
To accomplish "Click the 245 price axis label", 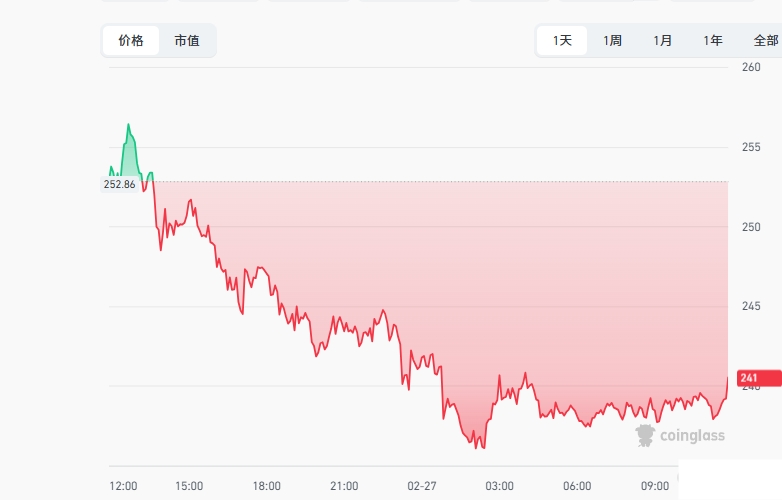I will point(751,306).
